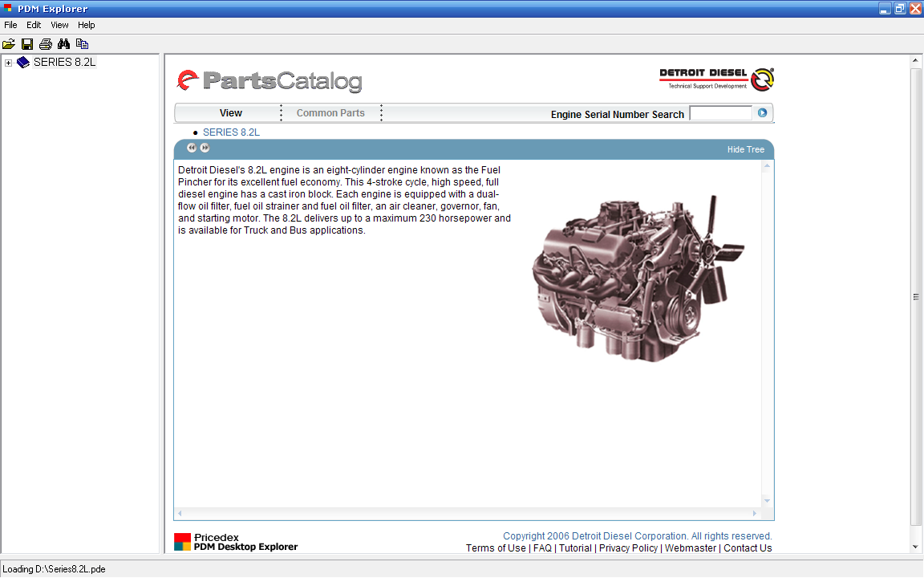Click the forward navigation arrow icon
The width and height of the screenshot is (924, 578).
pos(205,148)
